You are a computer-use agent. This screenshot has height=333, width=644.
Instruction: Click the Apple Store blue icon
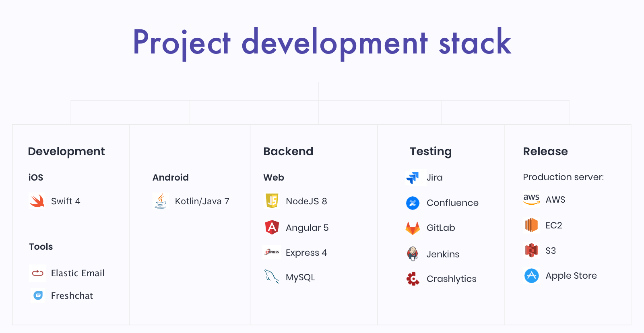pyautogui.click(x=531, y=275)
